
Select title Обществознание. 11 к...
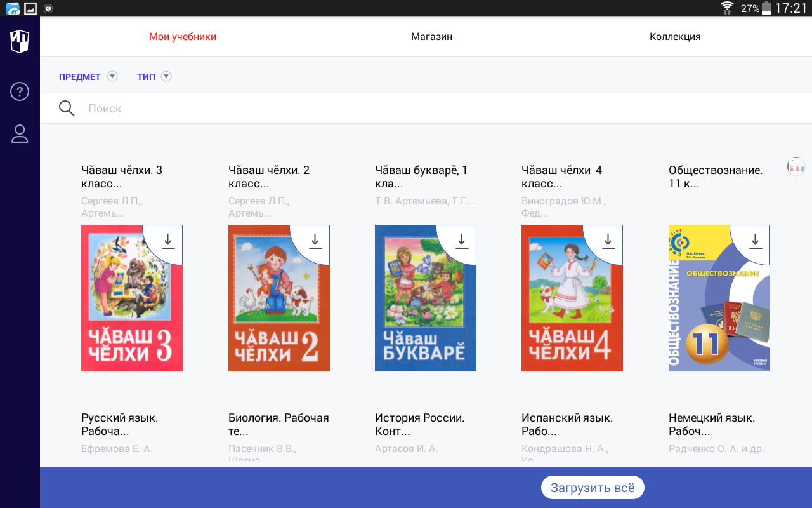coord(716,177)
